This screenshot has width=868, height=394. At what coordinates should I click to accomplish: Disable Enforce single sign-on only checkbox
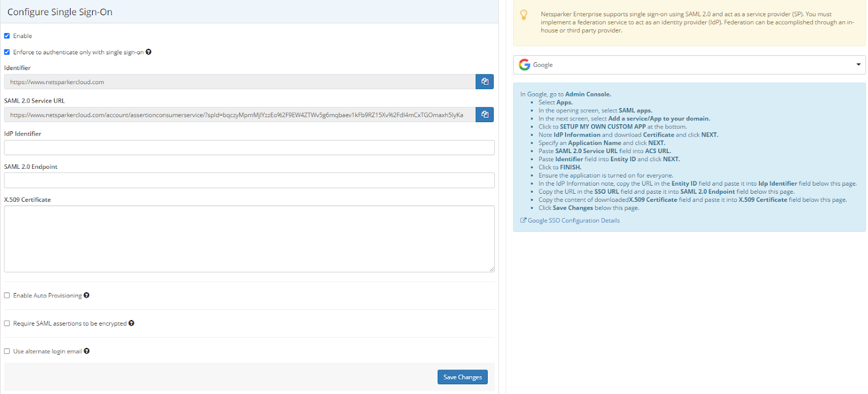7,52
